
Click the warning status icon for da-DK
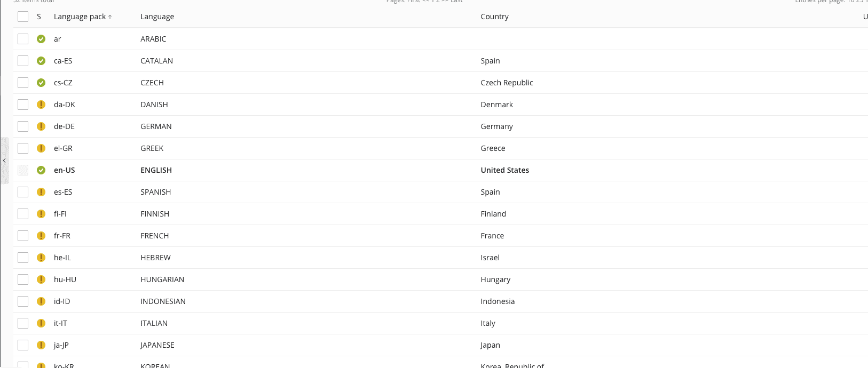tap(41, 105)
